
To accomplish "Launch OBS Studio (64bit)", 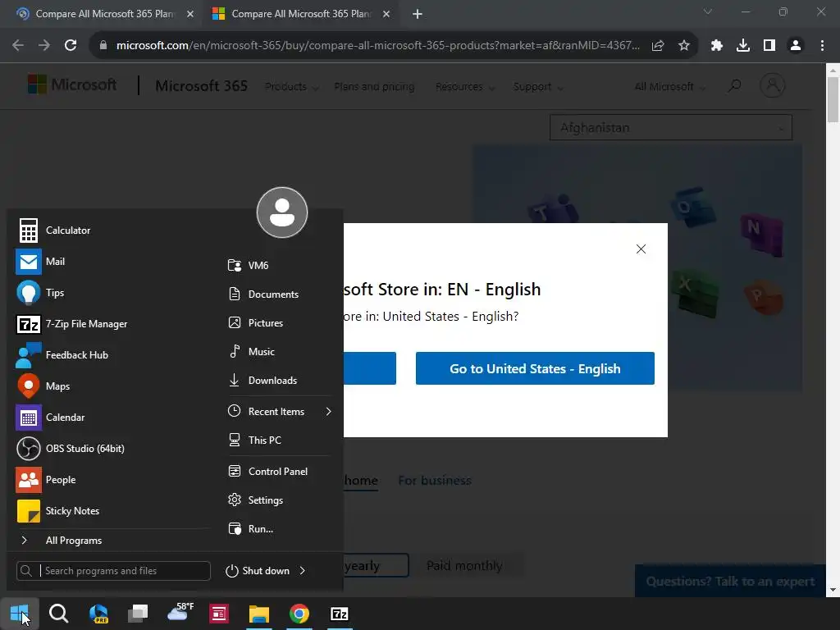I will [71, 449].
